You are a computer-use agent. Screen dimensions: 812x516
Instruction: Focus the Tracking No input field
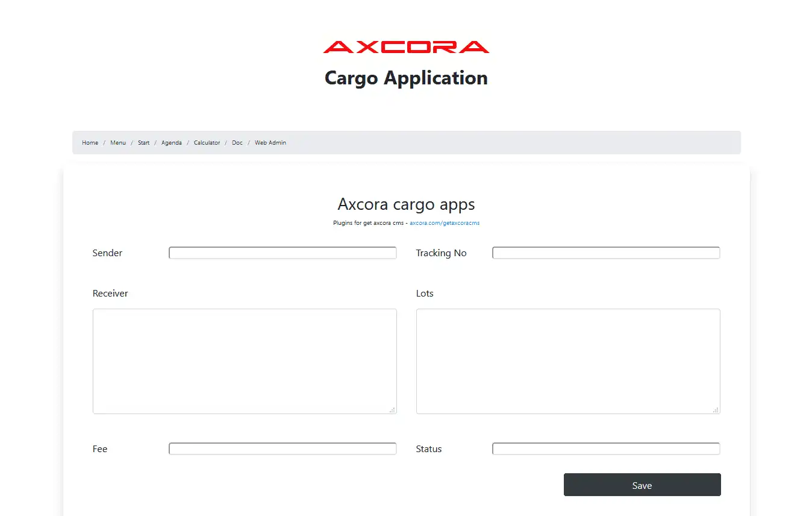tap(606, 253)
